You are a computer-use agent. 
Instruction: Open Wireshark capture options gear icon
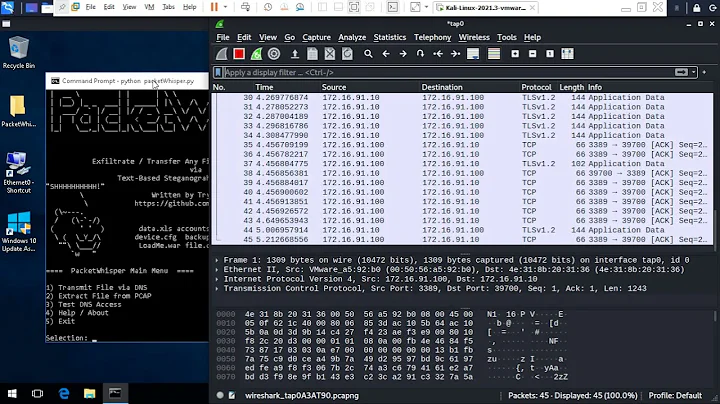click(x=274, y=54)
